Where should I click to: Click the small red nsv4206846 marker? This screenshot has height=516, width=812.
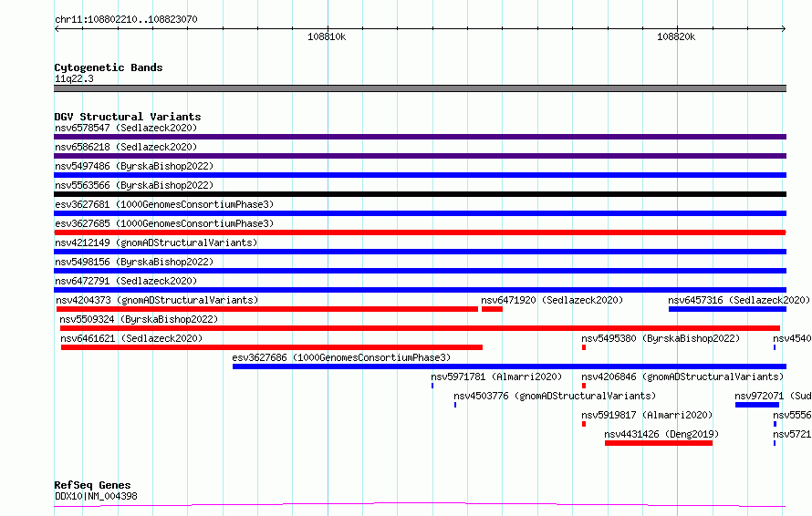coord(584,386)
